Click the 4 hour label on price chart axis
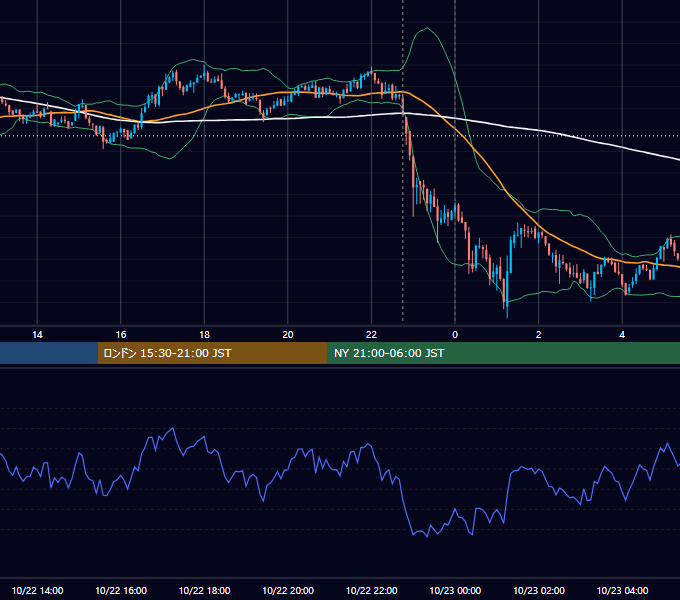Image resolution: width=680 pixels, height=600 pixels. [622, 335]
